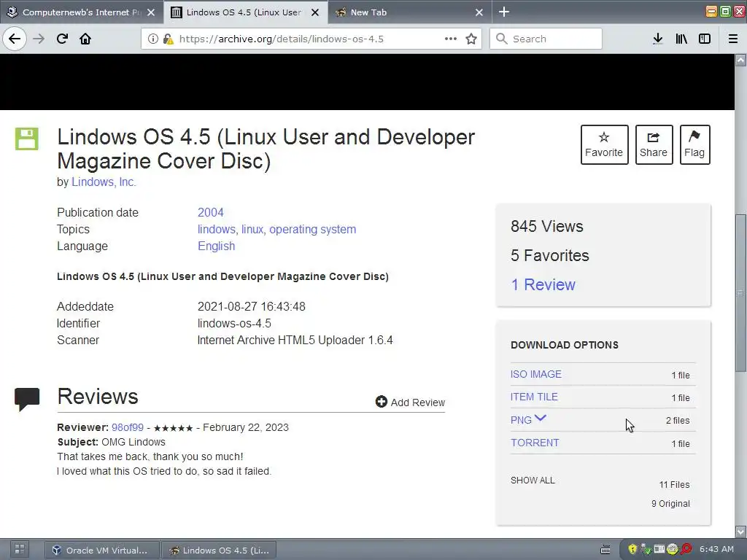Click the green floppy disk software icon
Screen dimensions: 747x560
click(27, 139)
